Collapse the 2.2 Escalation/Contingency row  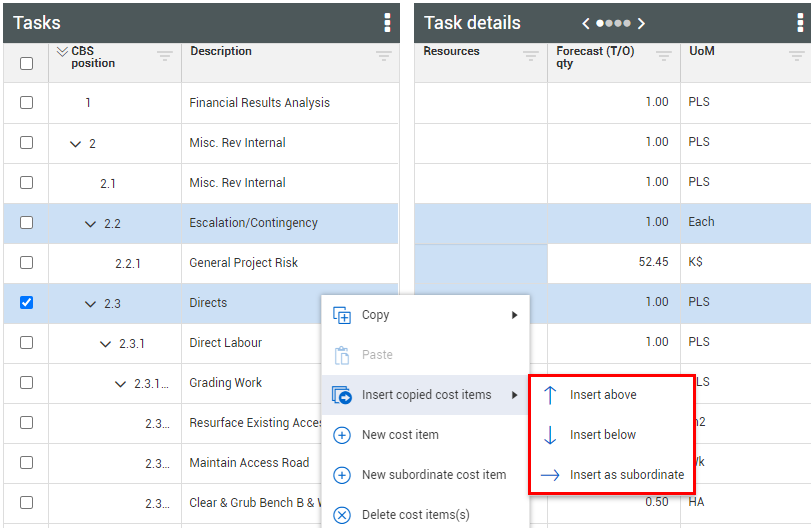[91, 223]
